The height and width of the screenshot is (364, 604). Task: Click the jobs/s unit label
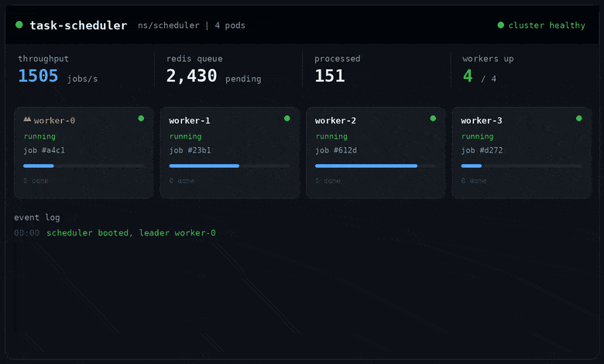(82, 79)
